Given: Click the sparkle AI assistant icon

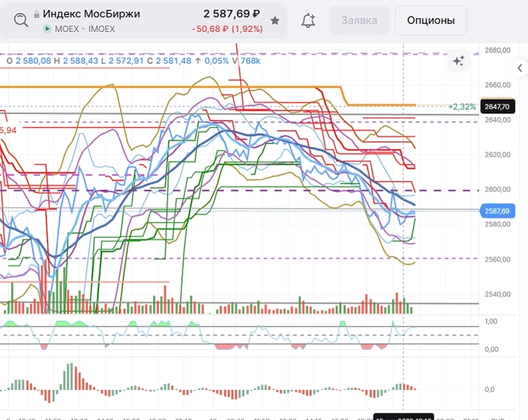Looking at the screenshot, I should pyautogui.click(x=458, y=61).
